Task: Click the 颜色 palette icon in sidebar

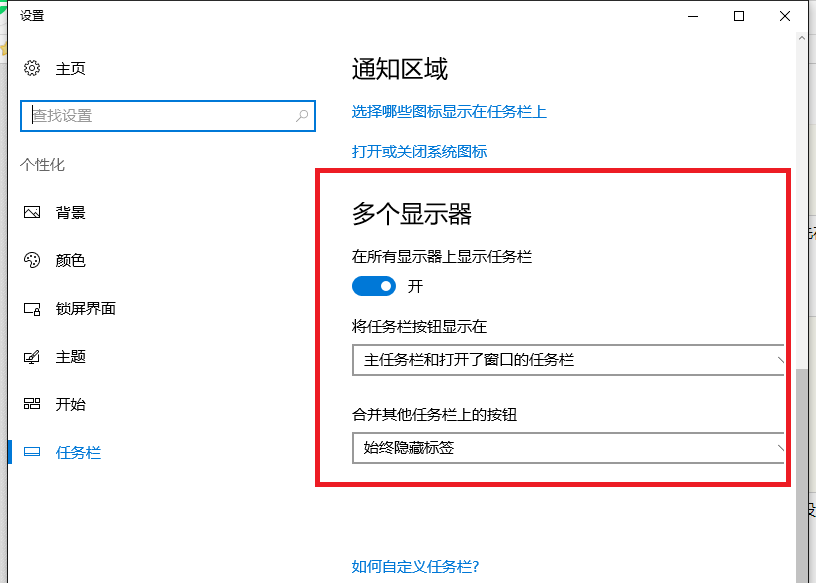Action: 32,260
